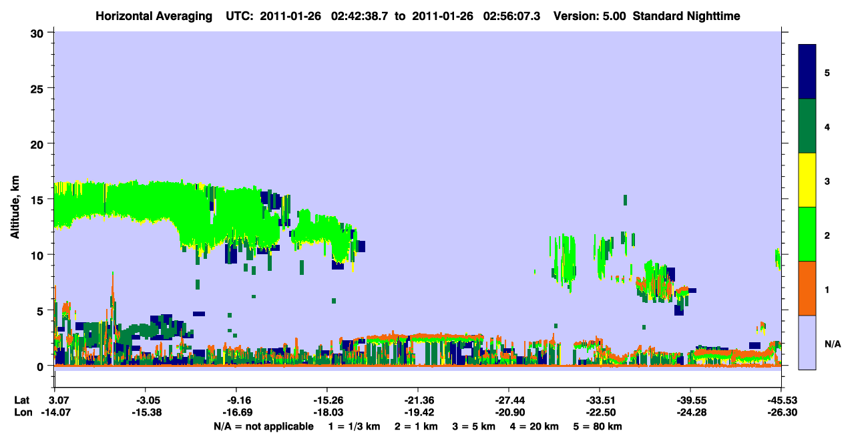Click the longitude value -14.07
The width and height of the screenshot is (868, 445).
tap(54, 413)
